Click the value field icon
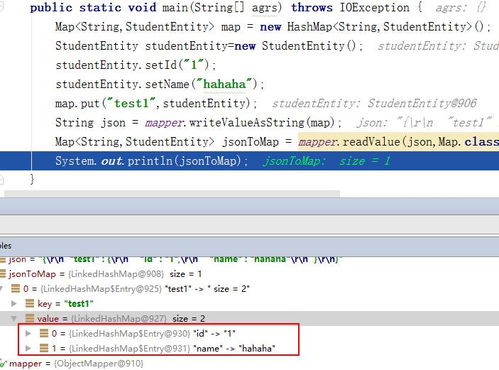The image size is (499, 370). pyautogui.click(x=30, y=319)
